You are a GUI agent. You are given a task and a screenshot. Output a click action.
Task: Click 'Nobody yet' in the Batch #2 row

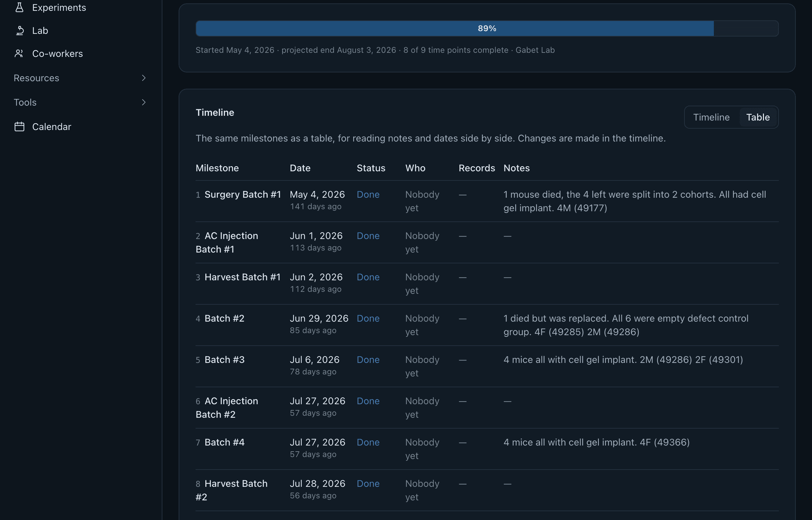tap(422, 325)
